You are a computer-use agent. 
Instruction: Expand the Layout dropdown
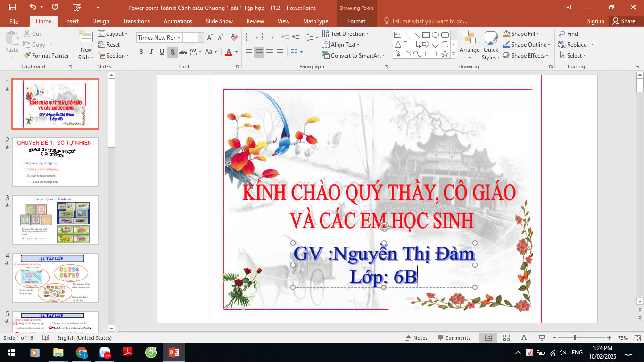[113, 34]
